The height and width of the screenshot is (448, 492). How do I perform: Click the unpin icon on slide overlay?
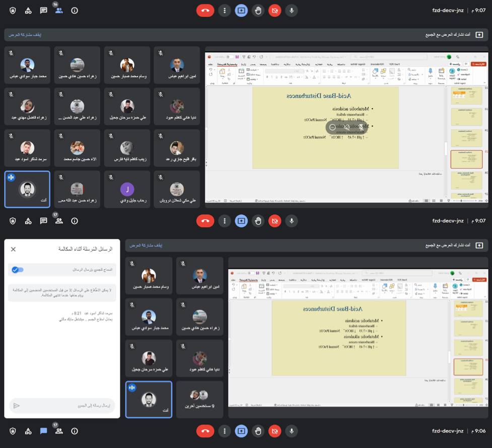(361, 127)
